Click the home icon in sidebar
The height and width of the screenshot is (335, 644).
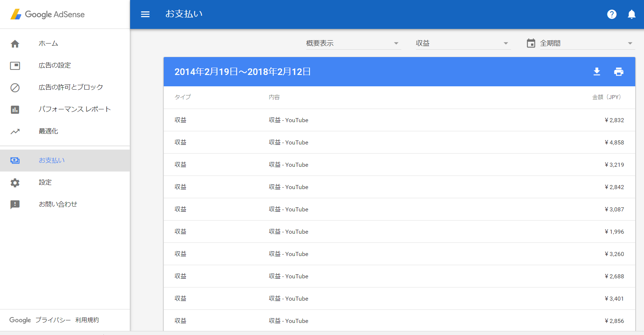tap(15, 44)
